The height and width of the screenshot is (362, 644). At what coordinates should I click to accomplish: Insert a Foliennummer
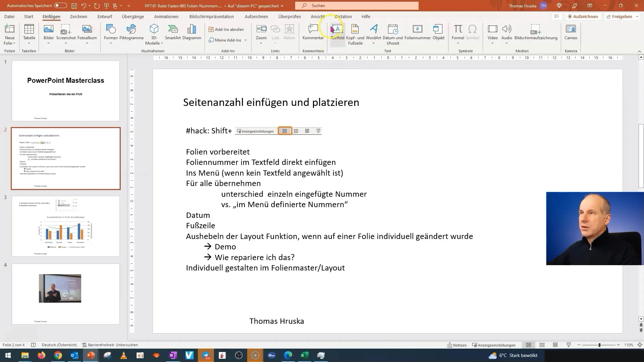coord(418,33)
